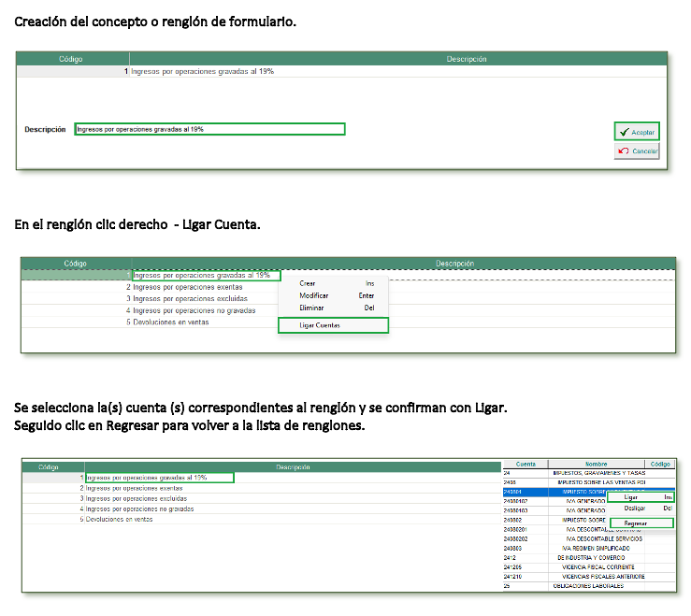Viewport: 691px width, 616px height.
Task: Choose Crear from the context menu
Action: (308, 283)
